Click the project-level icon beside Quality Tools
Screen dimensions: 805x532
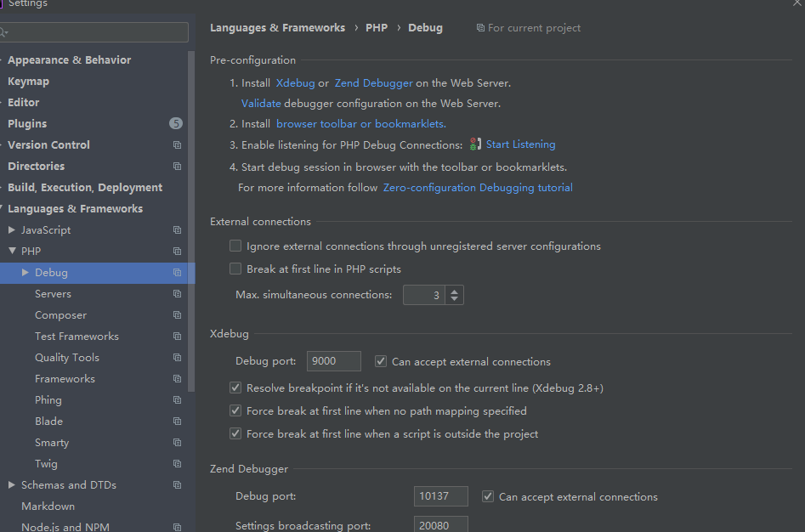[177, 358]
